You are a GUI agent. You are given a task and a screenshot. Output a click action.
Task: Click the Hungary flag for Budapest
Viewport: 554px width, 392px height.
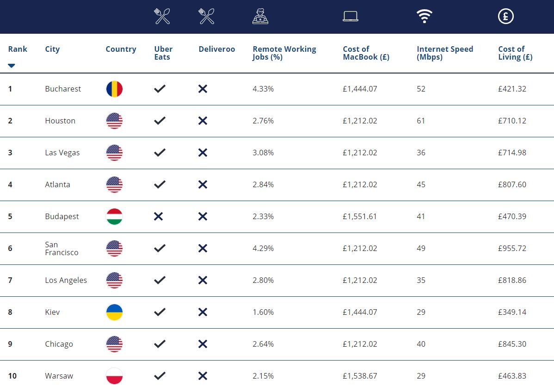(x=114, y=216)
